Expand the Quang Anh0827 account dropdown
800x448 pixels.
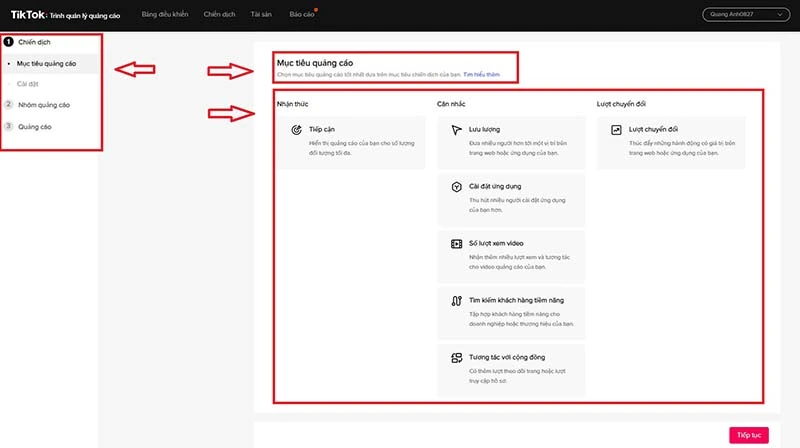click(740, 13)
